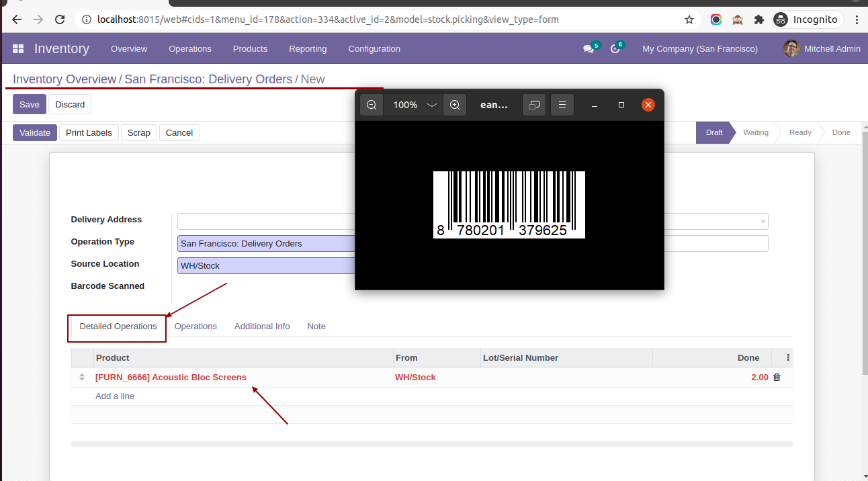The height and width of the screenshot is (481, 868).
Task: Switch to the Note tab
Action: 316,326
